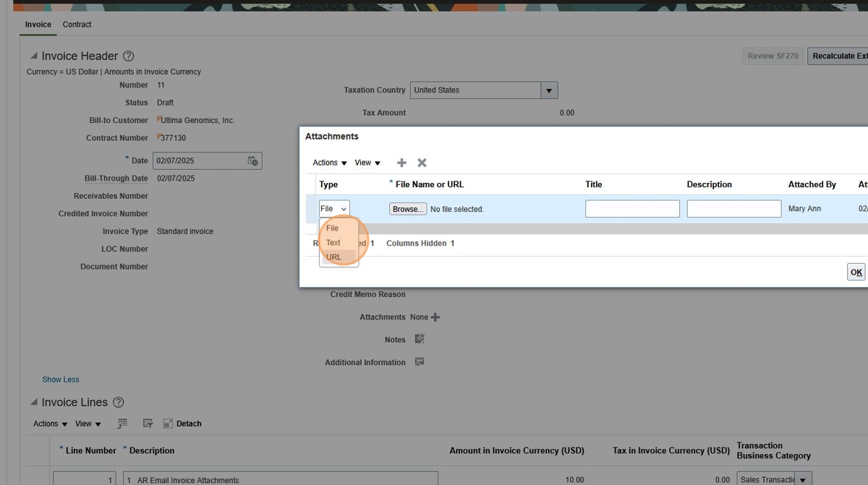Screen dimensions: 868x485
Task: Open the Date calendar picker icon
Action: (252, 161)
